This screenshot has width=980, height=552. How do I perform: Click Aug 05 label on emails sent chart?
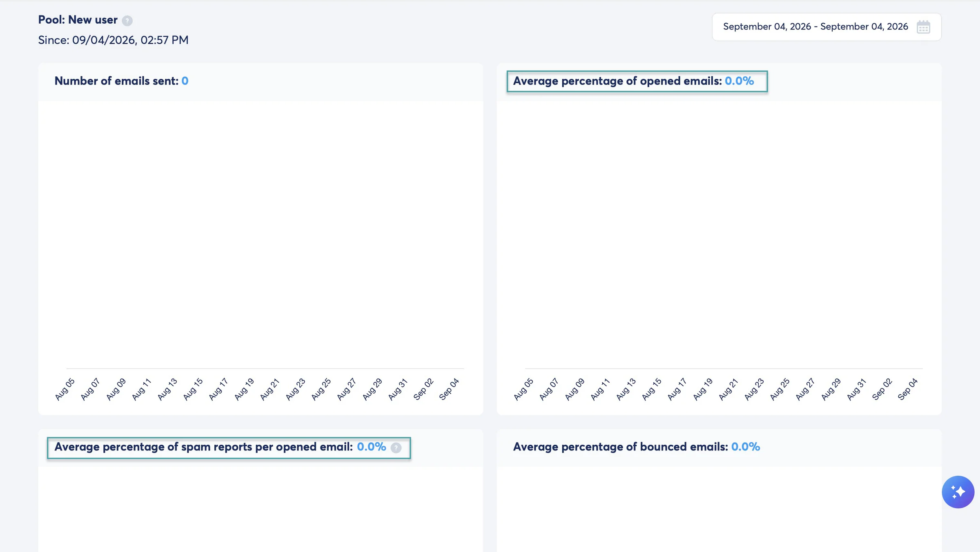point(65,389)
